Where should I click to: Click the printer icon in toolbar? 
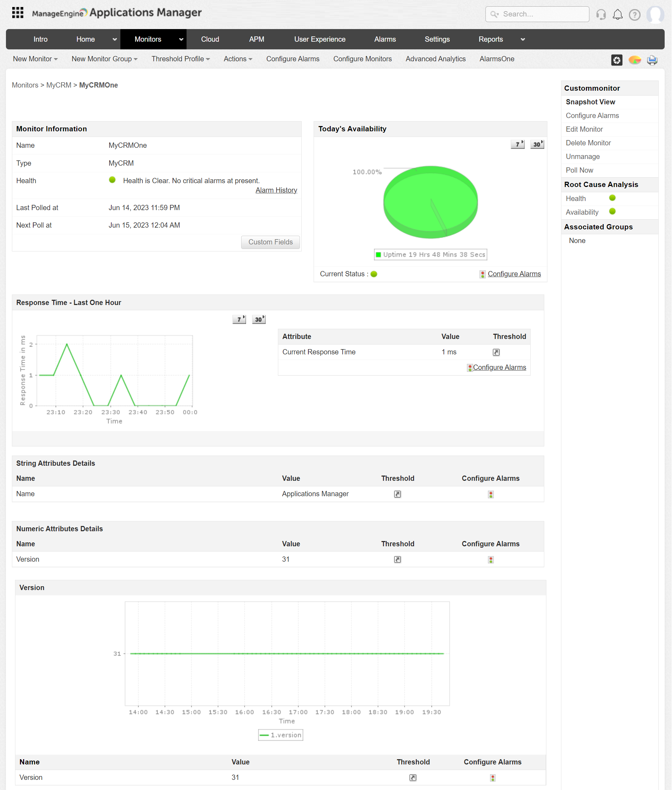(x=652, y=60)
